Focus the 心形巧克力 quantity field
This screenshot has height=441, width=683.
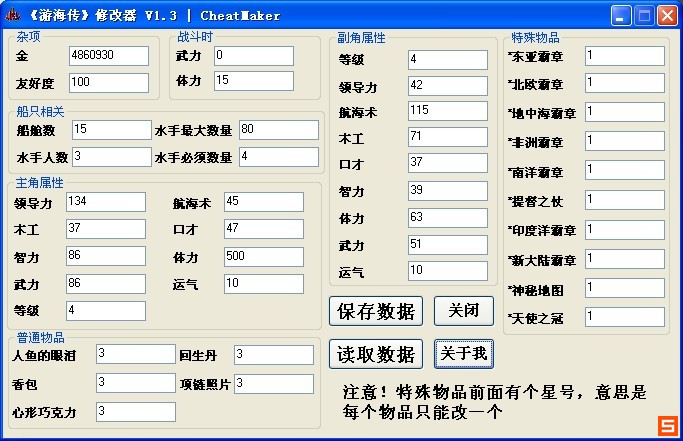coord(135,411)
